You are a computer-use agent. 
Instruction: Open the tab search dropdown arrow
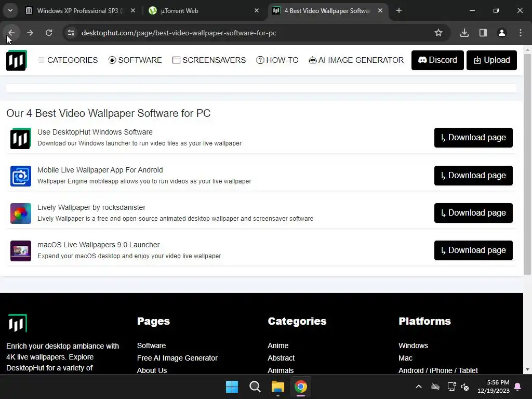click(x=10, y=10)
